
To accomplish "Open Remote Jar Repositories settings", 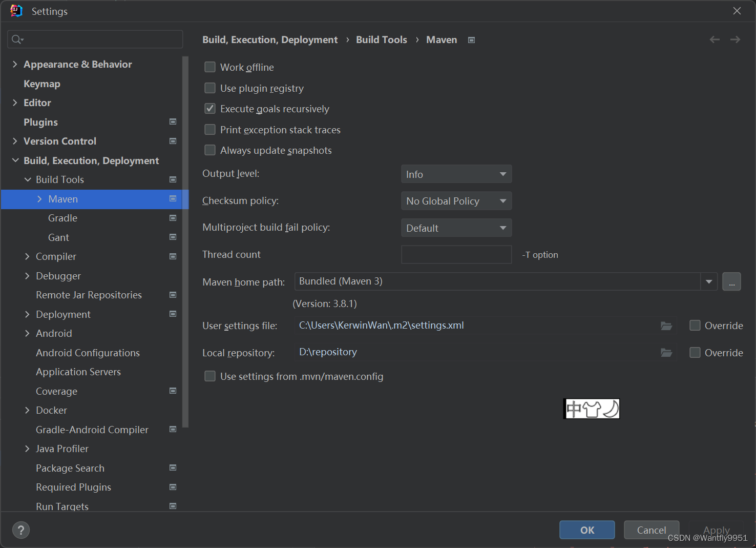I will 89,295.
